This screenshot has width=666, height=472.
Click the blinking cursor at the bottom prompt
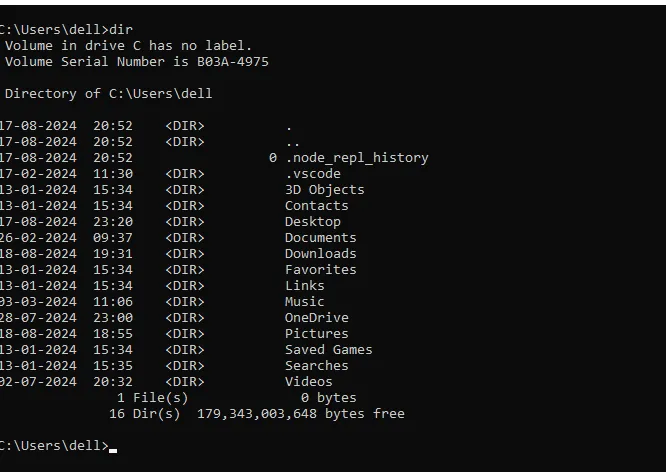[113, 447]
